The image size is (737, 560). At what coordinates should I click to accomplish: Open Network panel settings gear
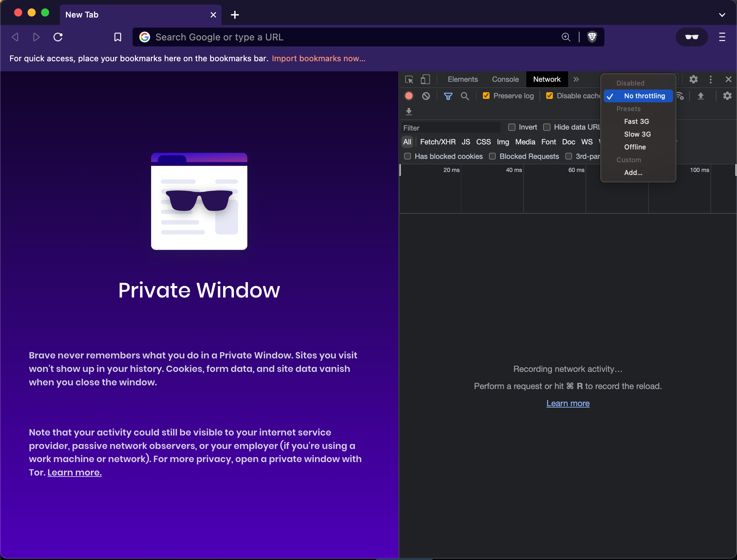click(727, 96)
